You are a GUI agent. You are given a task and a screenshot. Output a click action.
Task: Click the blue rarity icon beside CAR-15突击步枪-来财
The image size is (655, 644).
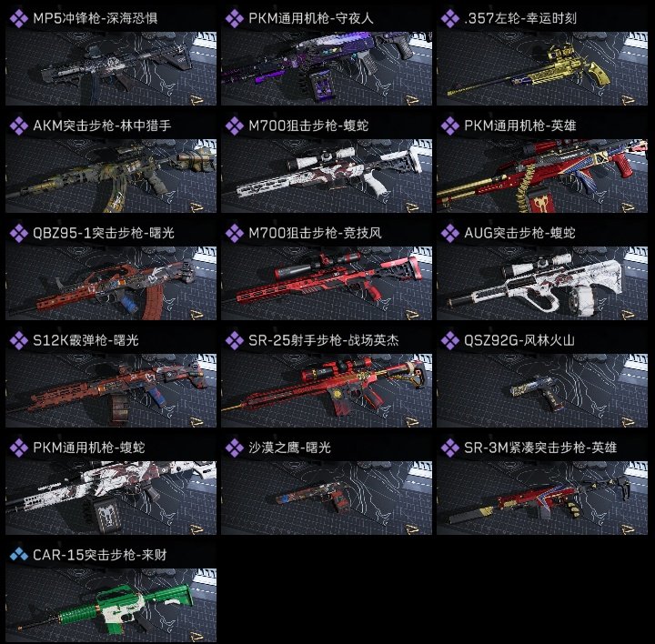(x=19, y=555)
